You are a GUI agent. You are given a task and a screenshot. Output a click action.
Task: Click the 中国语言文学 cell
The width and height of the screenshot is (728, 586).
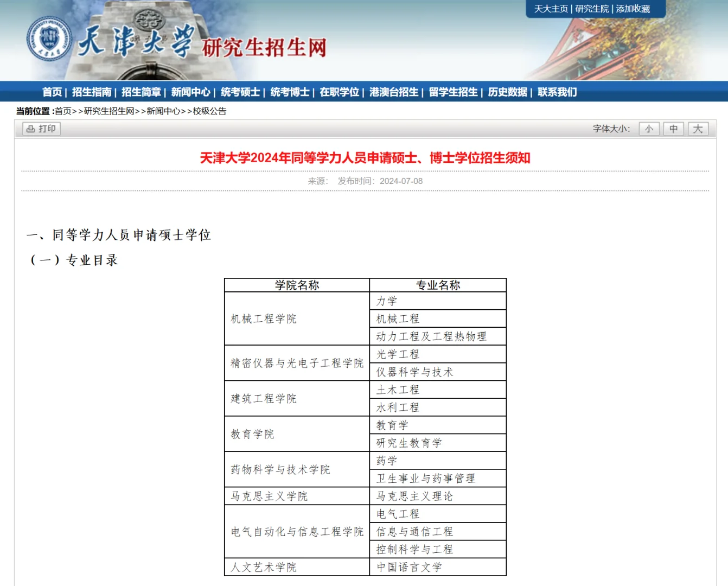(438, 567)
